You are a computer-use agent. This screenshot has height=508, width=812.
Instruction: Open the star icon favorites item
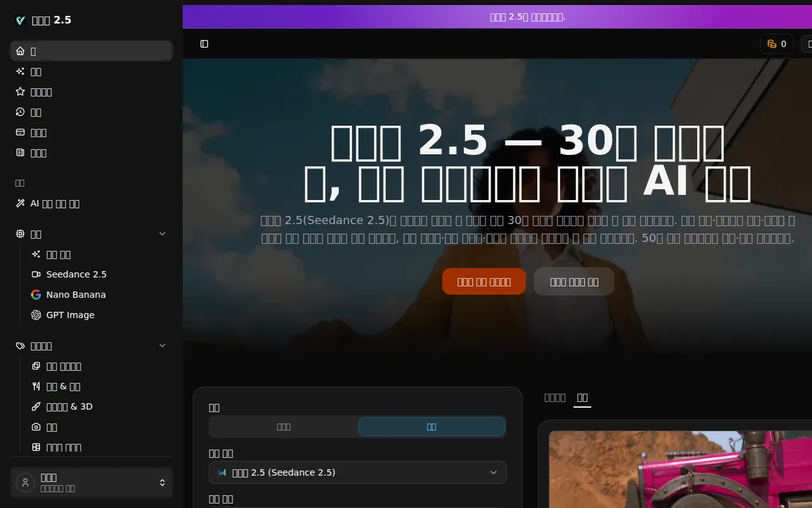pos(91,91)
